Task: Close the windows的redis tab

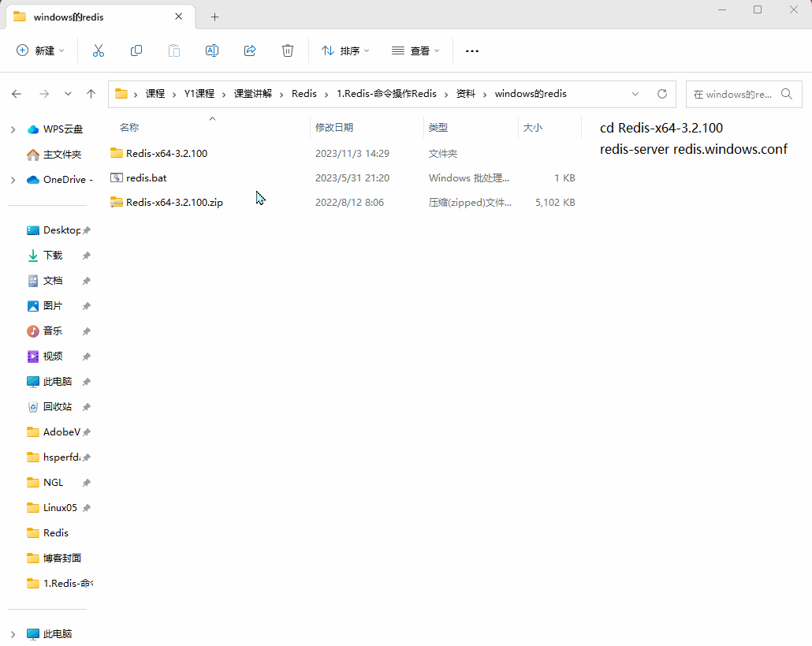Action: (x=179, y=17)
